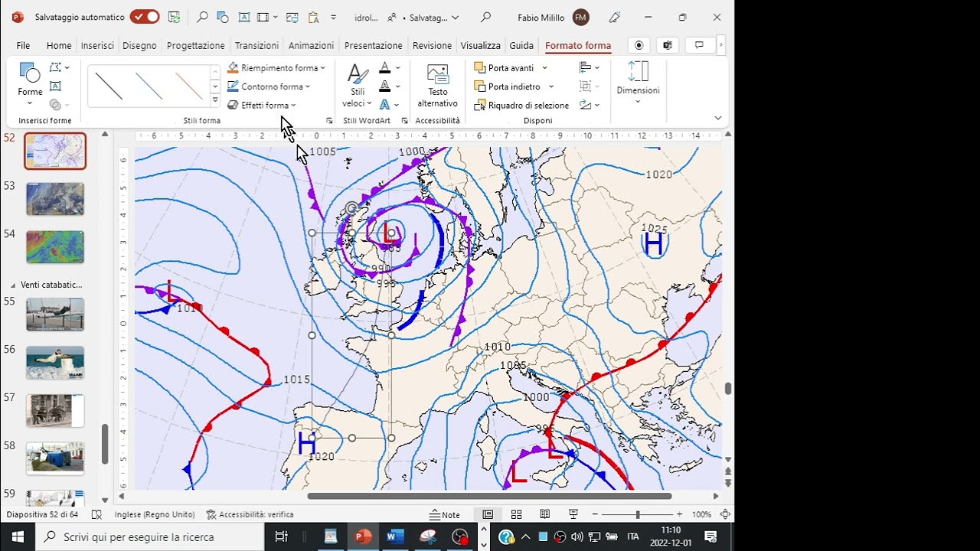Start slideshow from status bar icon
Screen dimensions: 980x551
[573, 514]
